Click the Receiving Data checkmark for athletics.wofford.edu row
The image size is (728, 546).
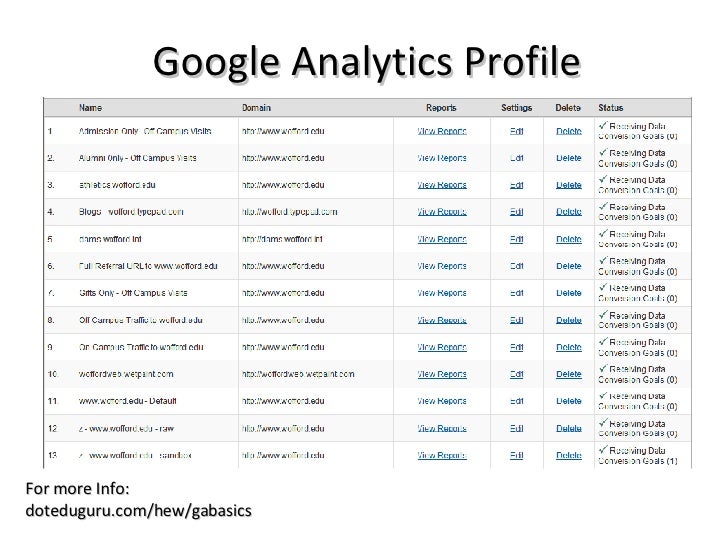click(x=602, y=179)
